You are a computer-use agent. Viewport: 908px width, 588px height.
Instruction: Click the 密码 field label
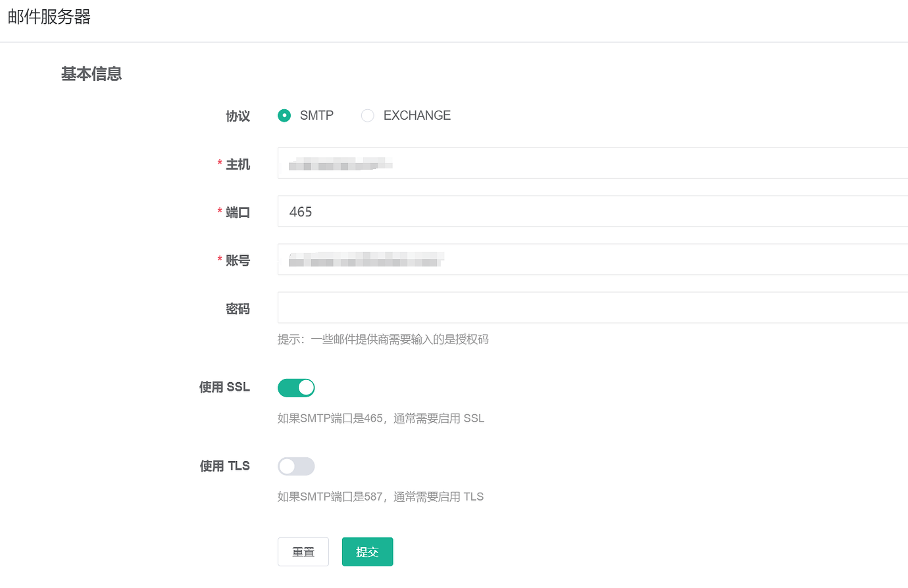(x=238, y=308)
